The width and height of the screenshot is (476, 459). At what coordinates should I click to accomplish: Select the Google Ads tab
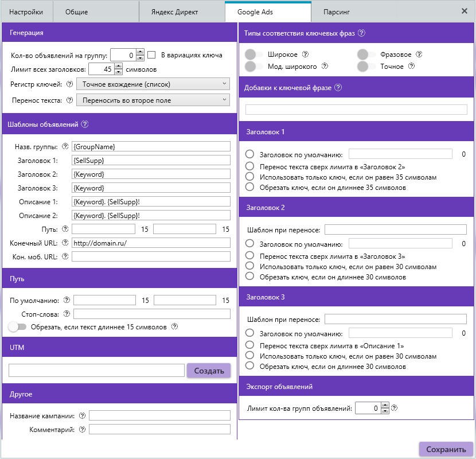(268, 12)
